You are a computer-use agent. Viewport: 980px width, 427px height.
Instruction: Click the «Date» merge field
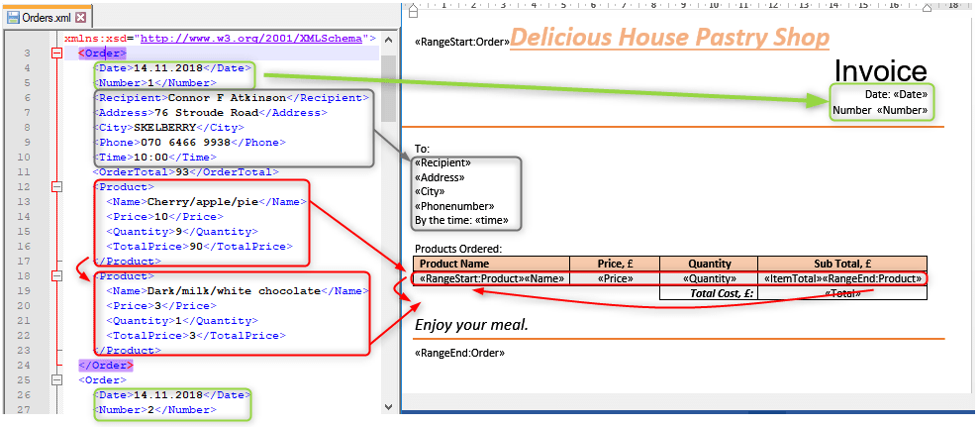pos(911,94)
